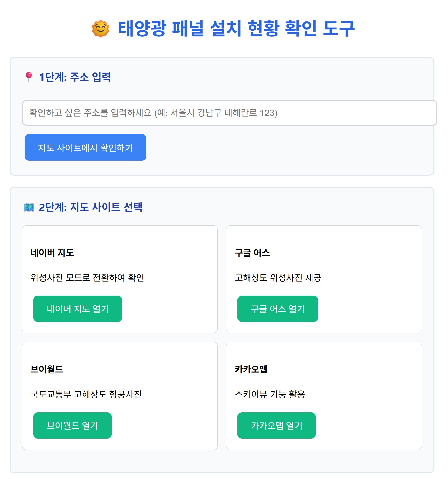
Task: Click 스카이뷰 기능 활용 description text
Action: (270, 394)
